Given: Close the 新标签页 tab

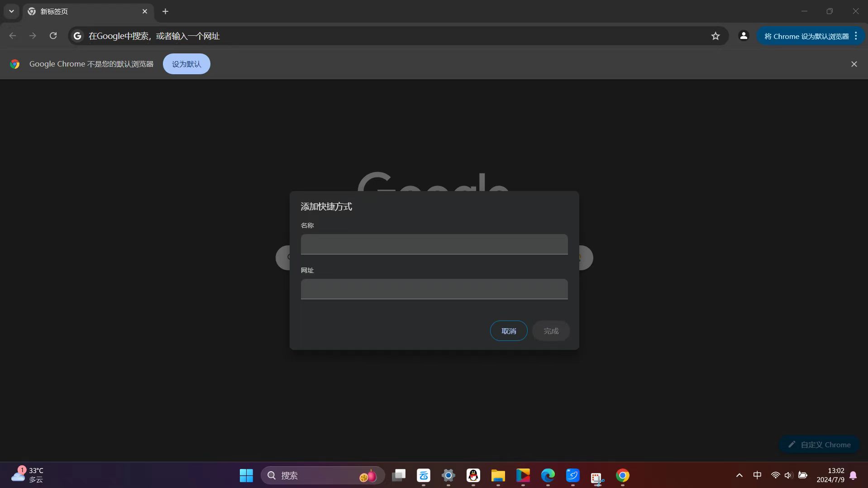Looking at the screenshot, I should (145, 11).
